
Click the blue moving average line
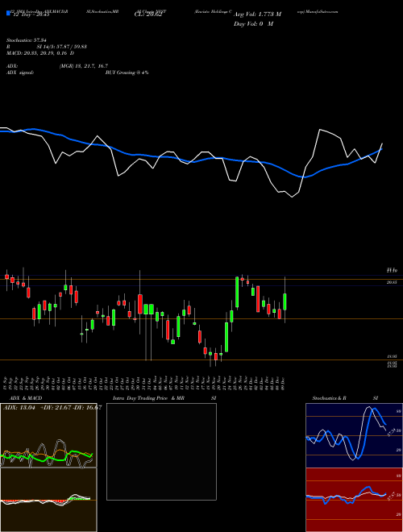[190, 160]
